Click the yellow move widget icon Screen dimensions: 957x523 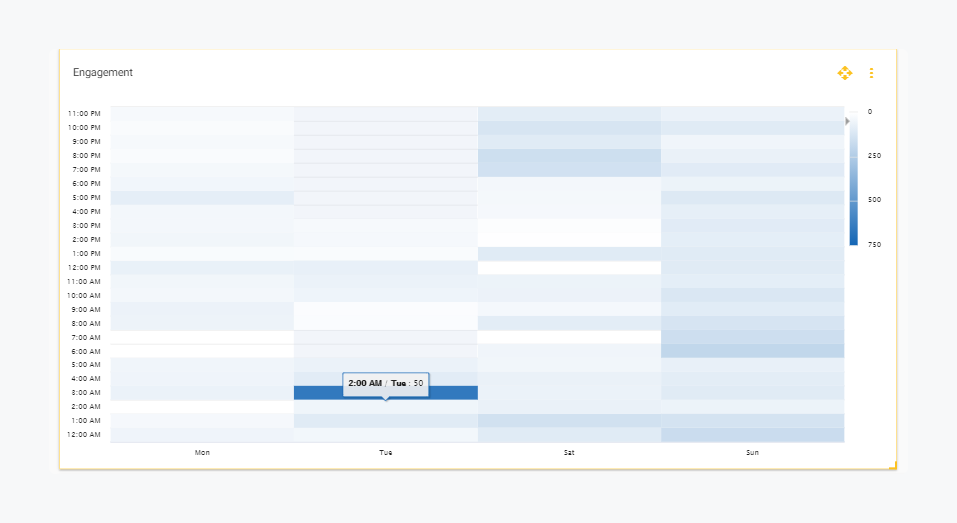(844, 73)
